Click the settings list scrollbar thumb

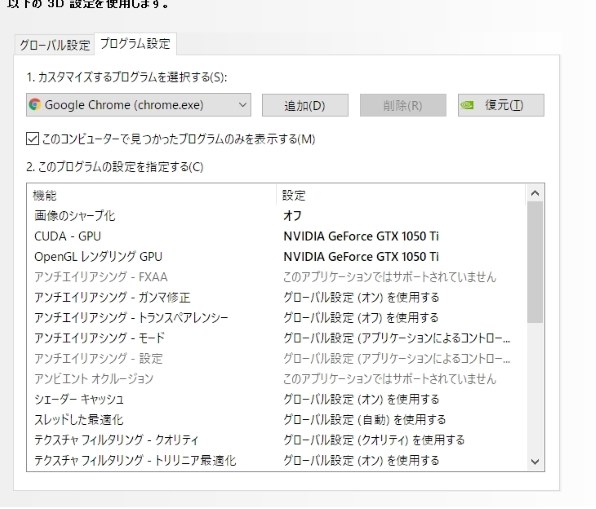pos(535,262)
